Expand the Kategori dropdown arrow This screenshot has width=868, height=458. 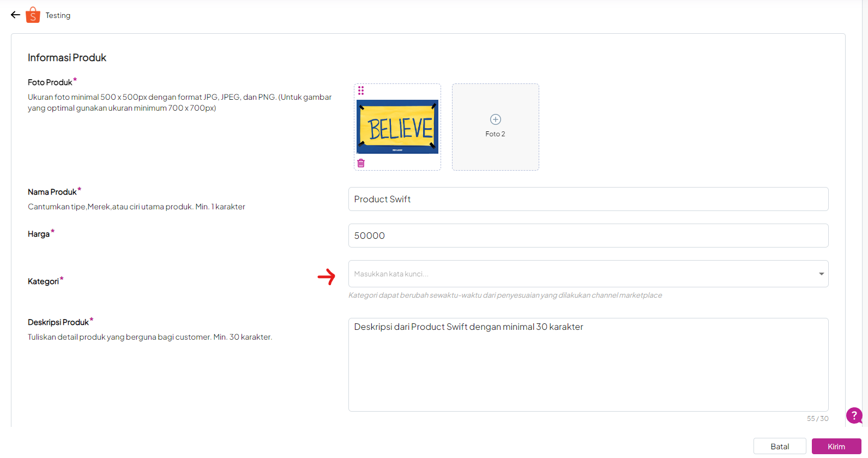coord(821,274)
